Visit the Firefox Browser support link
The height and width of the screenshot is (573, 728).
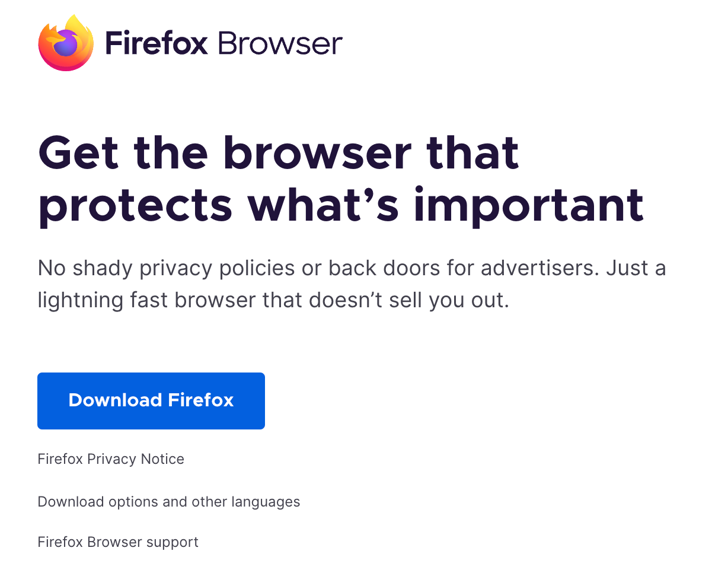tap(118, 542)
